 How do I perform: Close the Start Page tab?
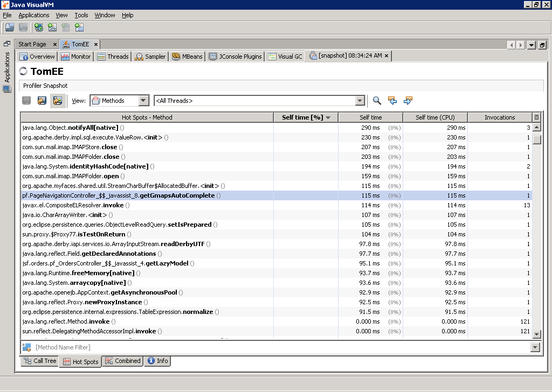click(54, 44)
